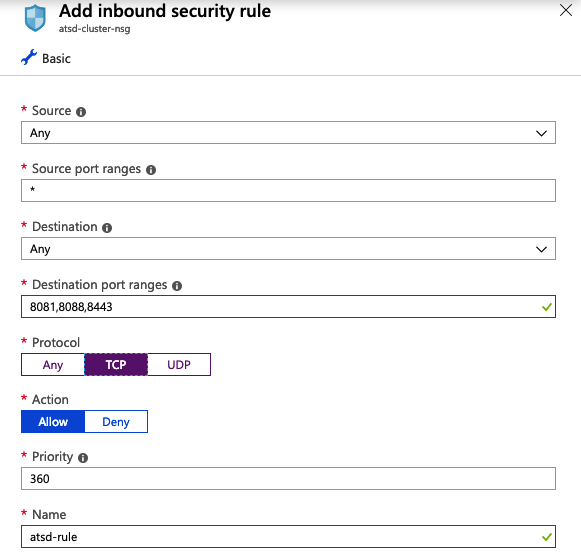The image size is (581, 559).
Task: Click the info icon beside Destination label
Action: (107, 228)
